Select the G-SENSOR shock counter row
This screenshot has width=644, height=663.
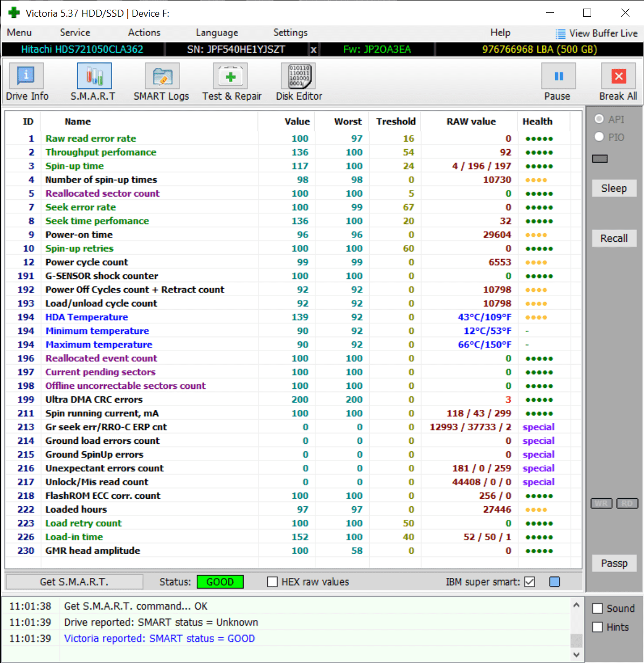293,276
